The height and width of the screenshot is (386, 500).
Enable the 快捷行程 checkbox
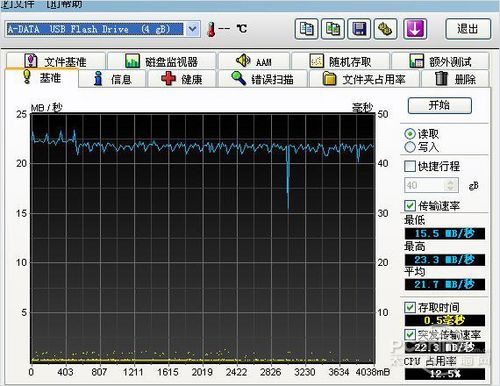pyautogui.click(x=410, y=166)
